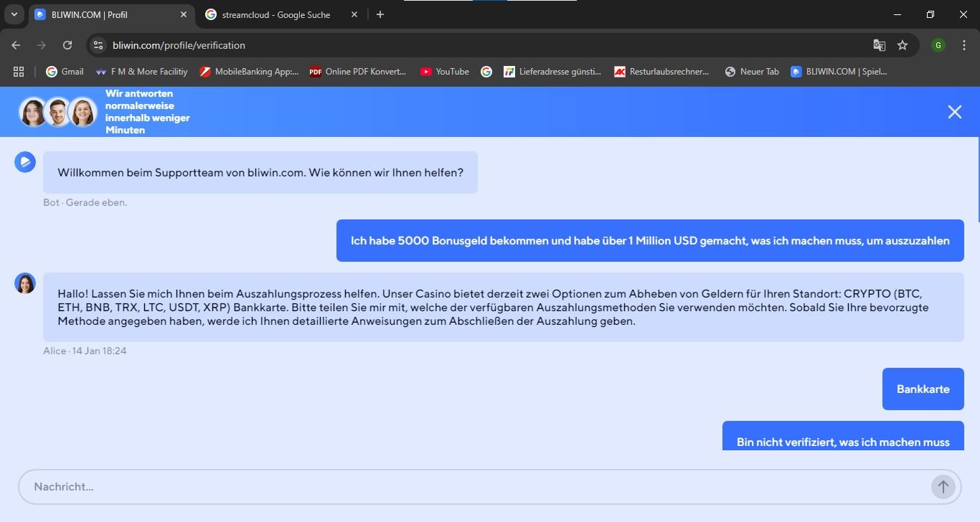Open the Gmail bookmark
The width and height of the screenshot is (980, 522).
[x=65, y=72]
